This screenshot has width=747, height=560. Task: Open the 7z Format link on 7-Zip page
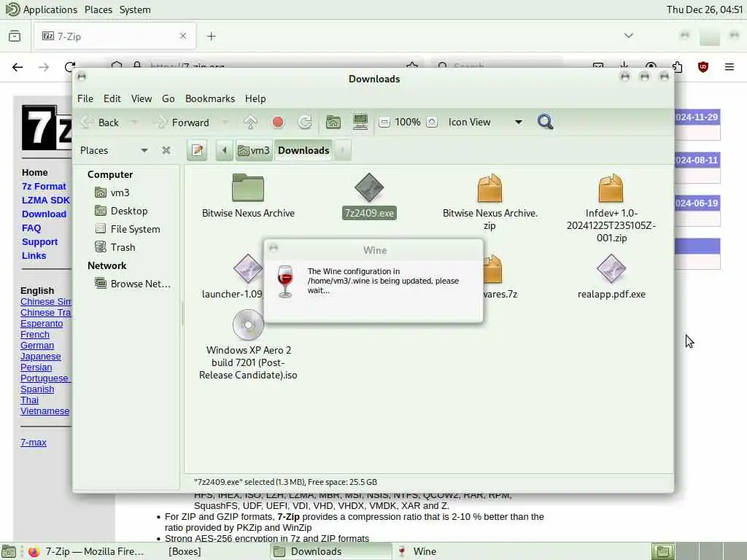(44, 186)
